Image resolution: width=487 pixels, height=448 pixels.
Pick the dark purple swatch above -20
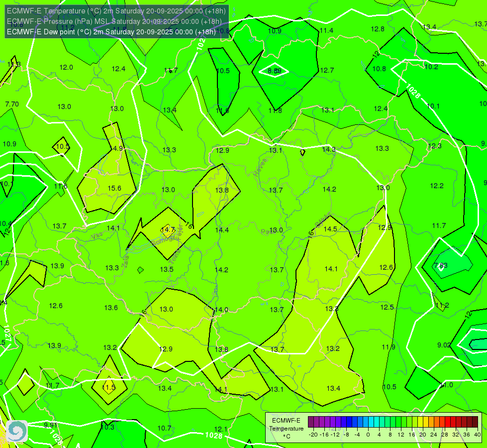[x=310, y=422]
